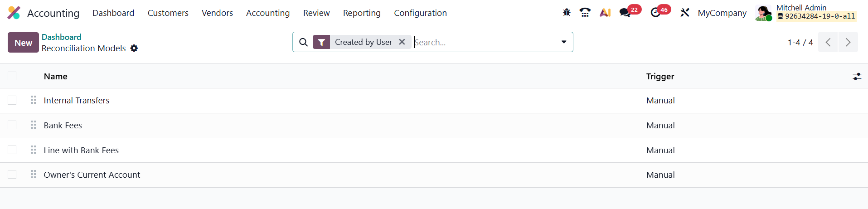Click the wrench tools icon
The width and height of the screenshot is (868, 209).
pyautogui.click(x=684, y=13)
